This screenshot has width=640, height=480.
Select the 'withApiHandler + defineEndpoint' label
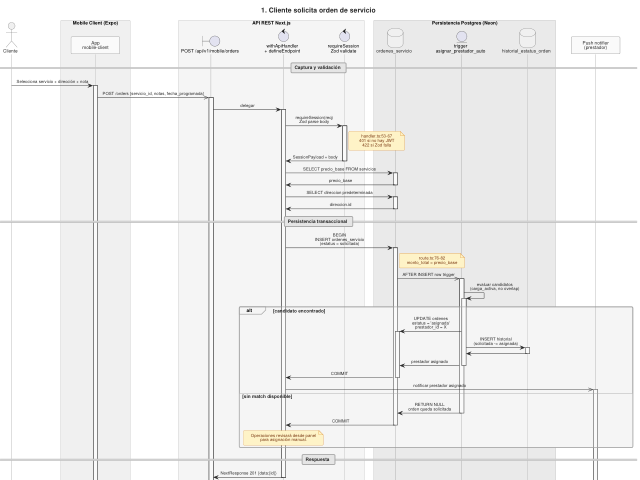[282, 49]
